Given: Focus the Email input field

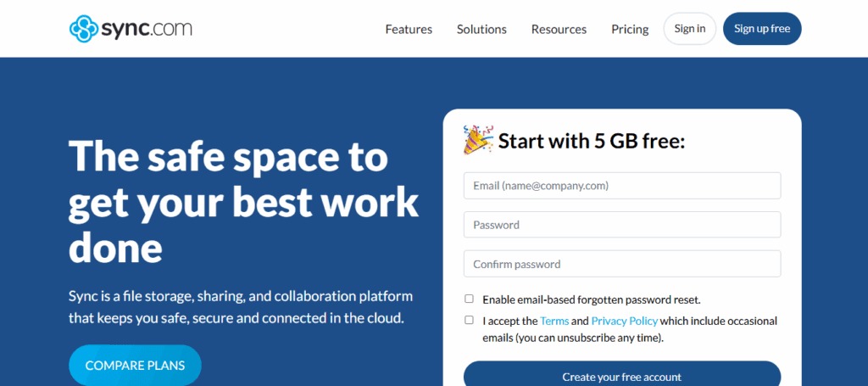Looking at the screenshot, I should pyautogui.click(x=622, y=186).
